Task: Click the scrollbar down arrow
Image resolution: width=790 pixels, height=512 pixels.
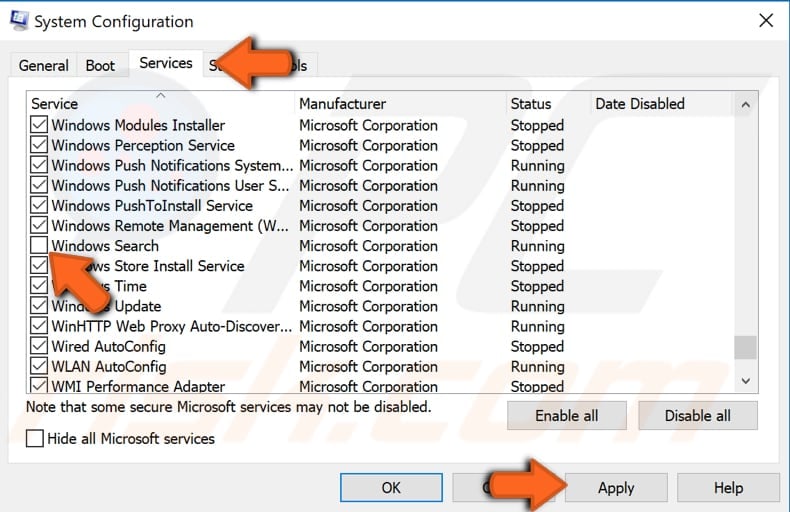Action: 746,381
